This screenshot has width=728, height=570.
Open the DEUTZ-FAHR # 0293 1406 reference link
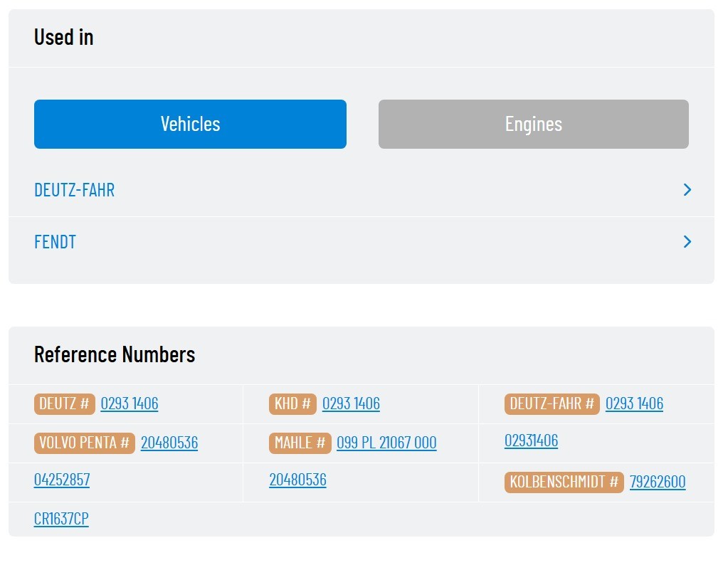click(634, 403)
